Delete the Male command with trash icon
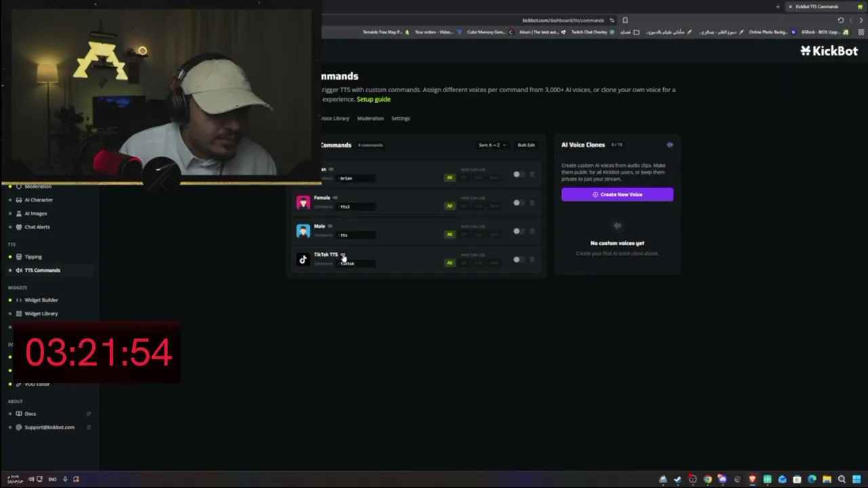 click(x=532, y=231)
